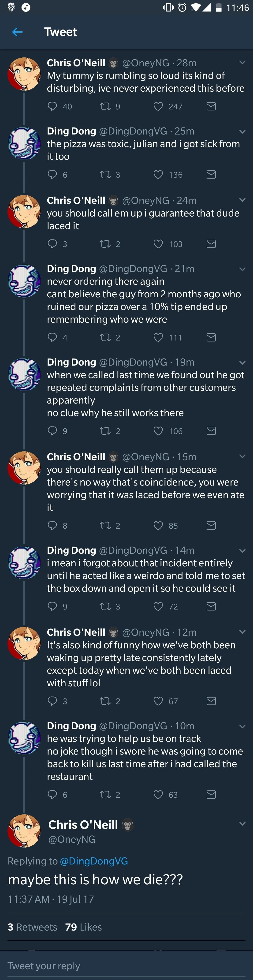Like the 'never ordering there again' tweet

158,337
